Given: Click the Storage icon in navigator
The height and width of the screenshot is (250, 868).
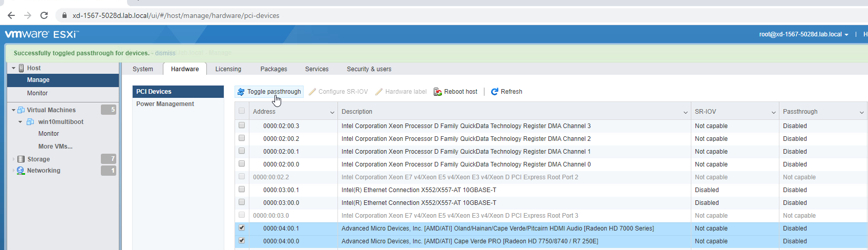Looking at the screenshot, I should click(21, 159).
